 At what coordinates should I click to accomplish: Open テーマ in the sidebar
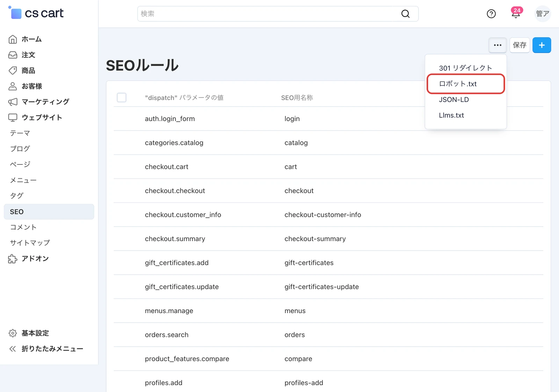point(20,133)
